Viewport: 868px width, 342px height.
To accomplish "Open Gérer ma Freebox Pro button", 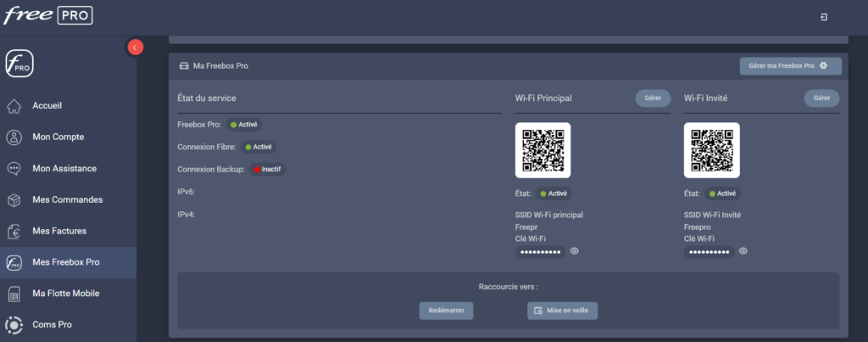I will [x=791, y=66].
